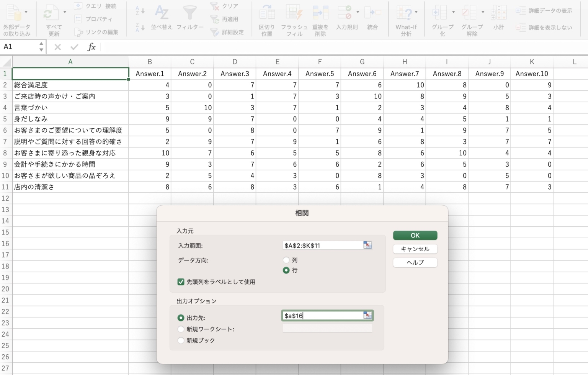Open 区切り位置 text-to-columns tool
The image size is (588, 375).
pyautogui.click(x=267, y=13)
